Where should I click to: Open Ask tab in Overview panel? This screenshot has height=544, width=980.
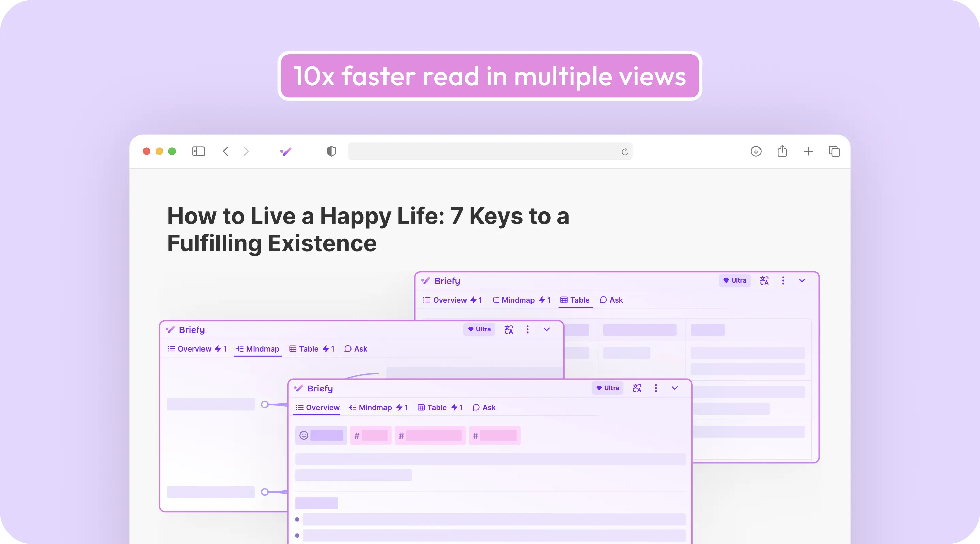[x=484, y=407]
